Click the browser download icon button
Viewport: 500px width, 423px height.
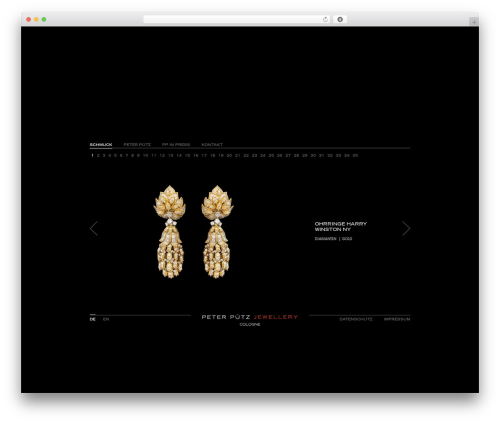[x=340, y=19]
